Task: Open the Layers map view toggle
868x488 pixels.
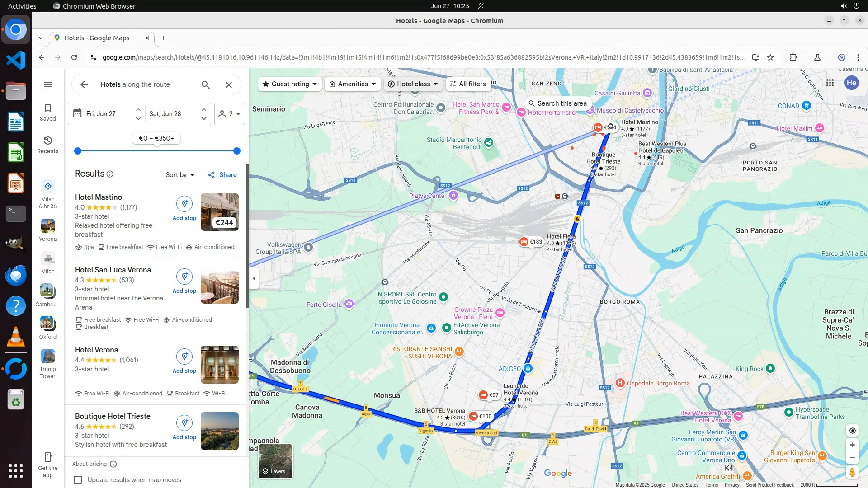Action: pyautogui.click(x=275, y=461)
